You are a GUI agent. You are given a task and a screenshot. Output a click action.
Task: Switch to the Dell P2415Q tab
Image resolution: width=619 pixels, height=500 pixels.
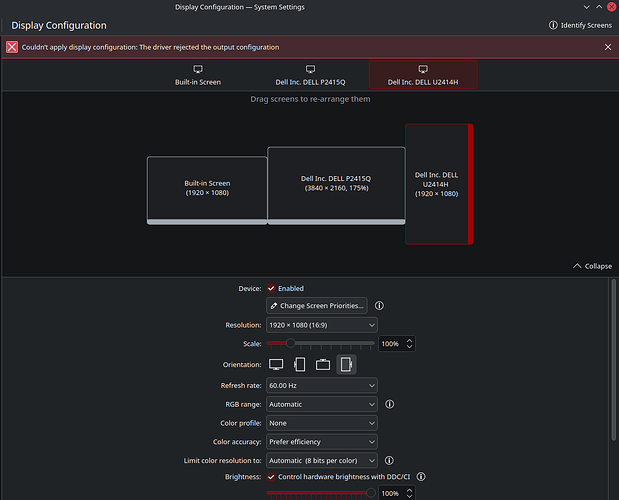309,75
